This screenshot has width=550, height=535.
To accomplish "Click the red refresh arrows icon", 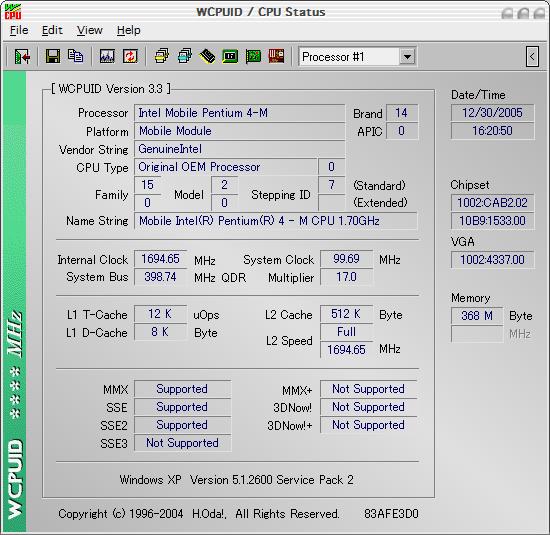I will 130,56.
